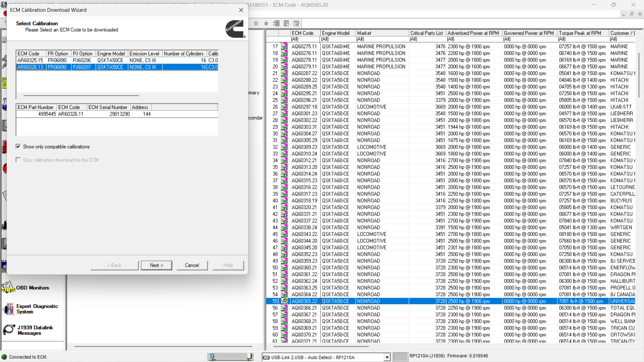Click the datalink connection animation icon
Screen dimensions: 644x362
pyautogui.click(x=230, y=357)
